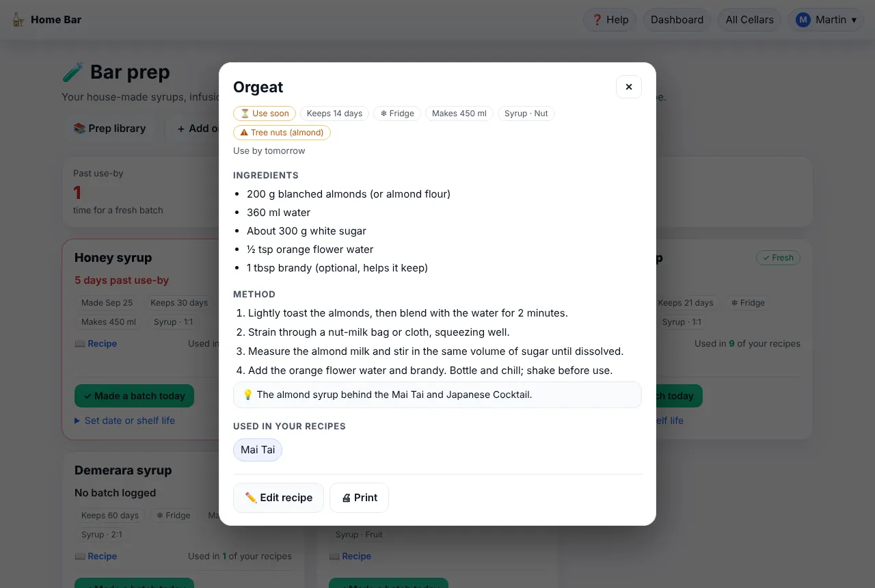
Task: Click Made a batch today for Honey syrup
Action: tap(134, 396)
